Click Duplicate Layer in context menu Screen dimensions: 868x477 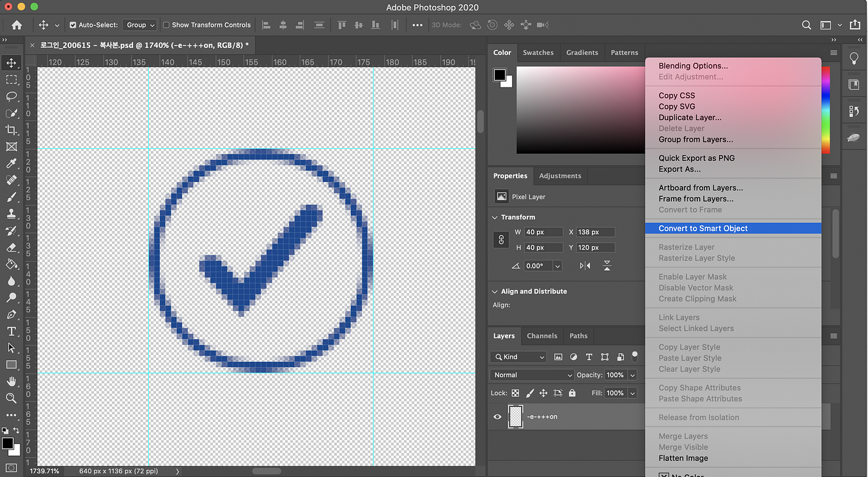690,117
